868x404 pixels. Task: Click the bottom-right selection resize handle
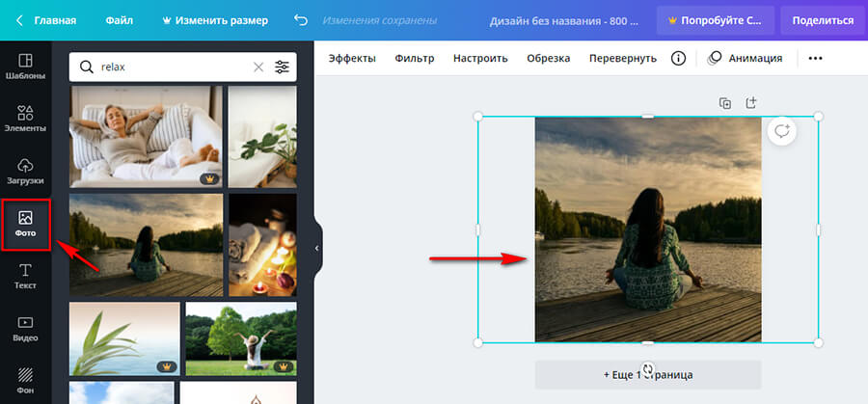(x=819, y=342)
